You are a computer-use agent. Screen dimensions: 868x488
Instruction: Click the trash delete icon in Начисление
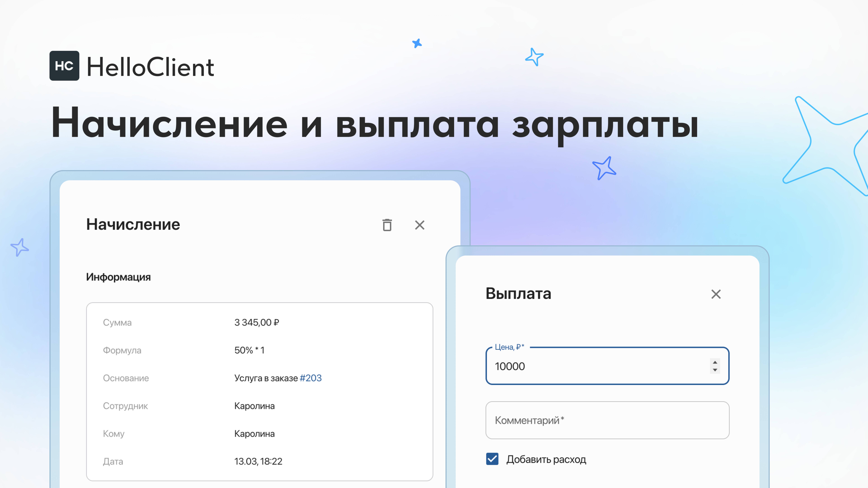tap(387, 225)
